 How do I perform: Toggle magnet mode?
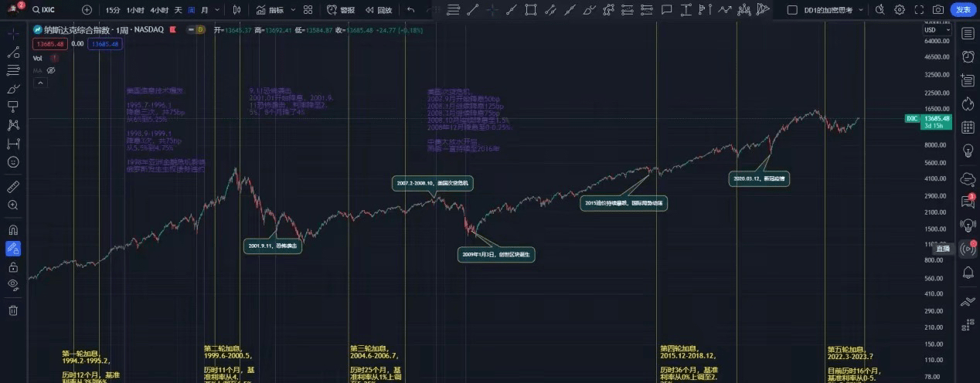[x=12, y=230]
